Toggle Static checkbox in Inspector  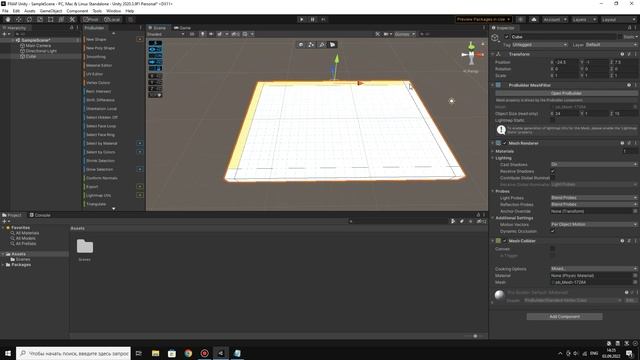(620, 37)
